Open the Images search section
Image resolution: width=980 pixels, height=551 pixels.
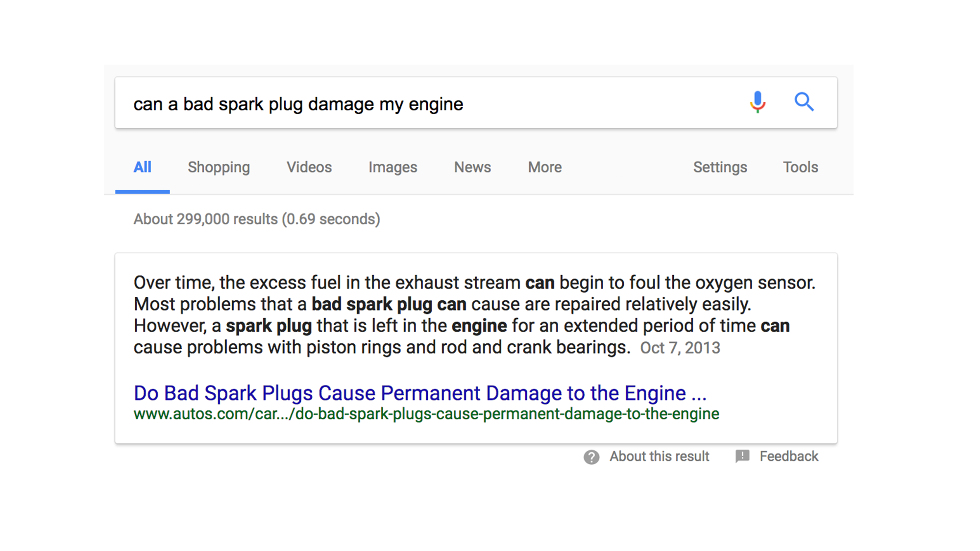392,167
